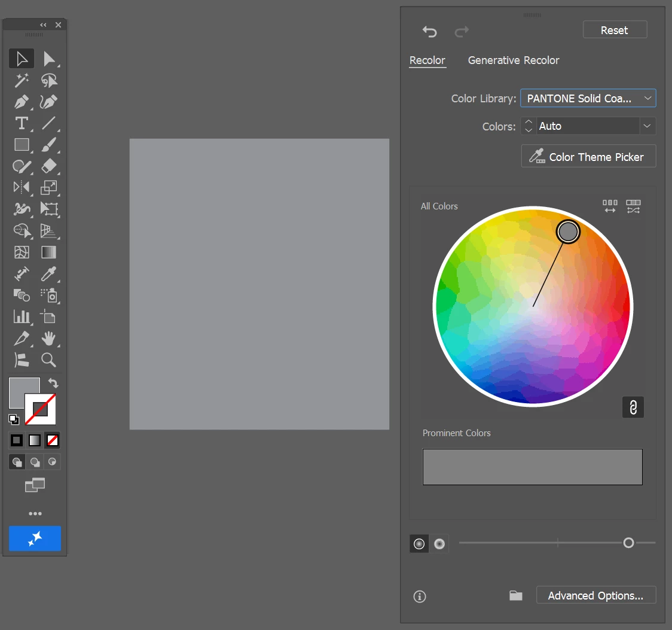The height and width of the screenshot is (630, 672).
Task: Apply Gradient mode button
Action: click(x=35, y=440)
